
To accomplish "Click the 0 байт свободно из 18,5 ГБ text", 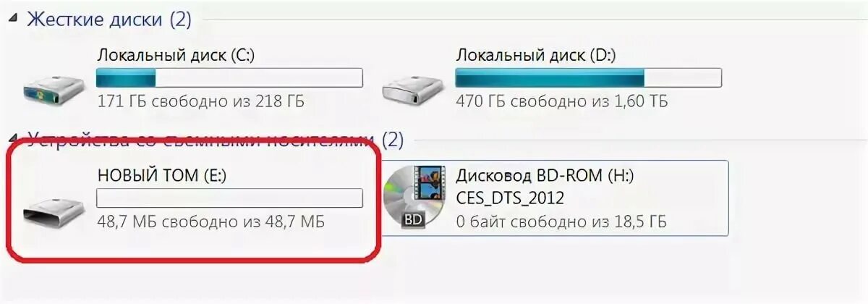I will click(x=561, y=221).
